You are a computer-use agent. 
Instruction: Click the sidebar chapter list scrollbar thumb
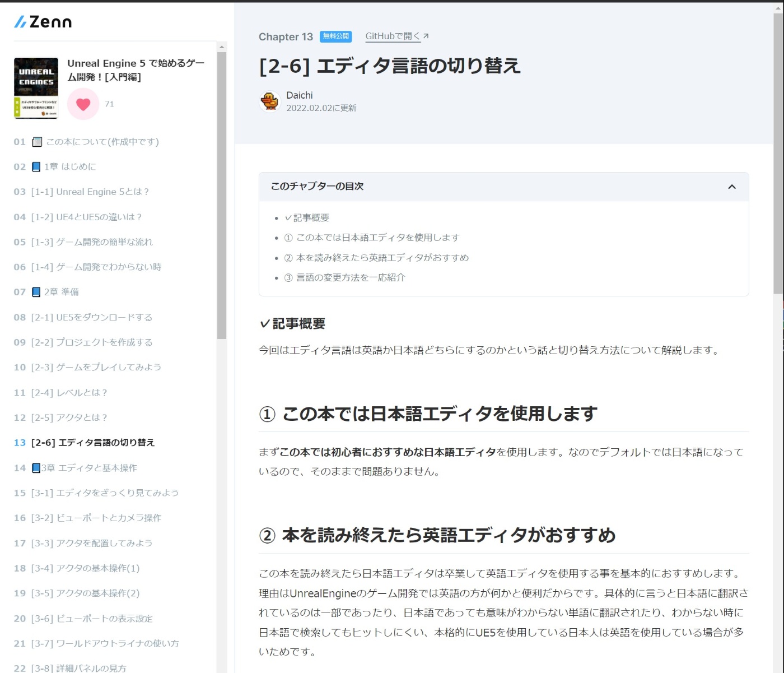pyautogui.click(x=222, y=196)
